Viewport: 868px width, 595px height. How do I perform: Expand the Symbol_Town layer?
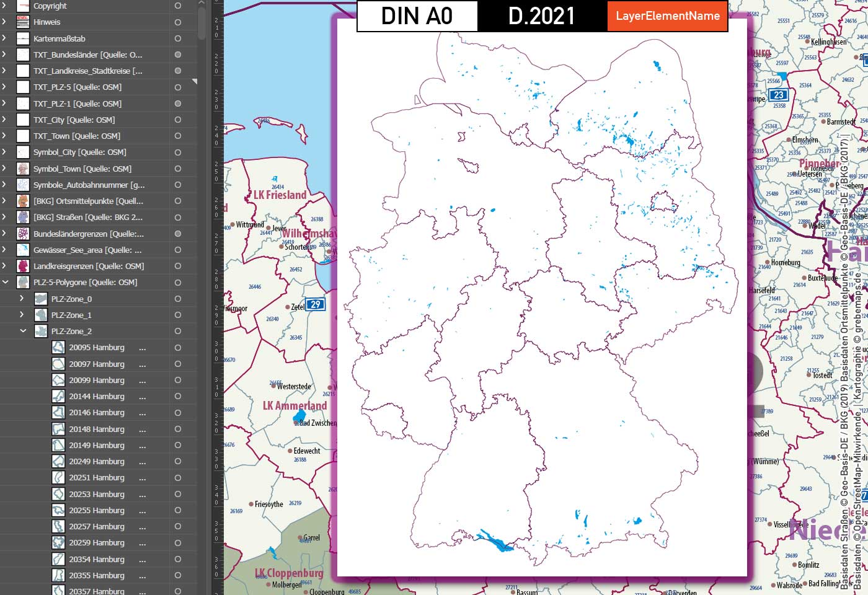click(5, 168)
